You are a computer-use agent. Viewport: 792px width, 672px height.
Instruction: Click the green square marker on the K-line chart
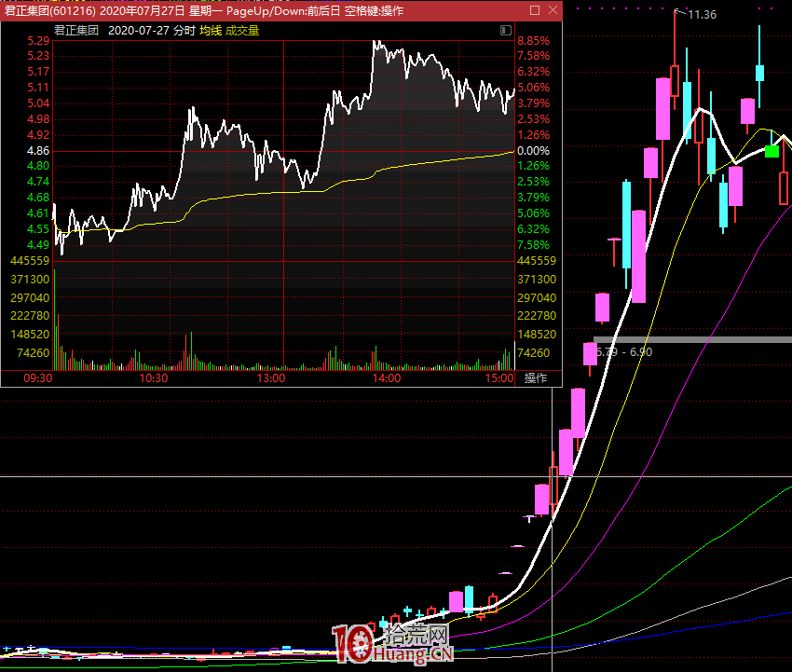(772, 151)
